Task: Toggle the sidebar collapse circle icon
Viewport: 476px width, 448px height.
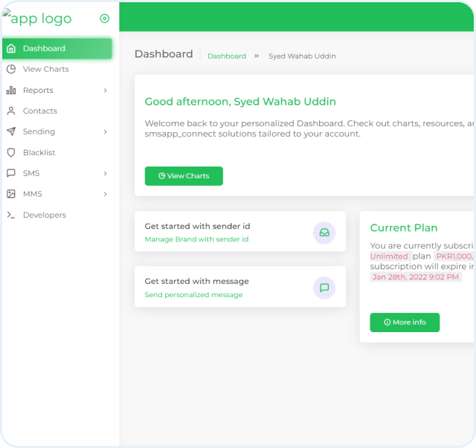Action: click(104, 19)
